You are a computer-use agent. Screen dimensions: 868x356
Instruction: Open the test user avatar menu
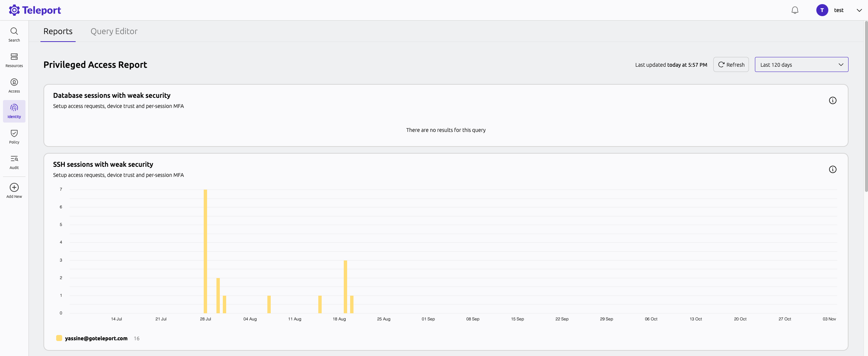(822, 10)
